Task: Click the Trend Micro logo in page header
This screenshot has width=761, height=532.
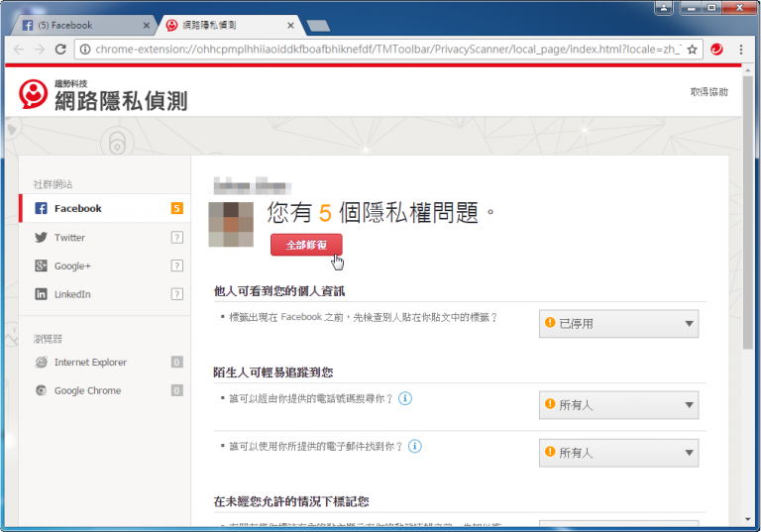Action: [x=33, y=94]
